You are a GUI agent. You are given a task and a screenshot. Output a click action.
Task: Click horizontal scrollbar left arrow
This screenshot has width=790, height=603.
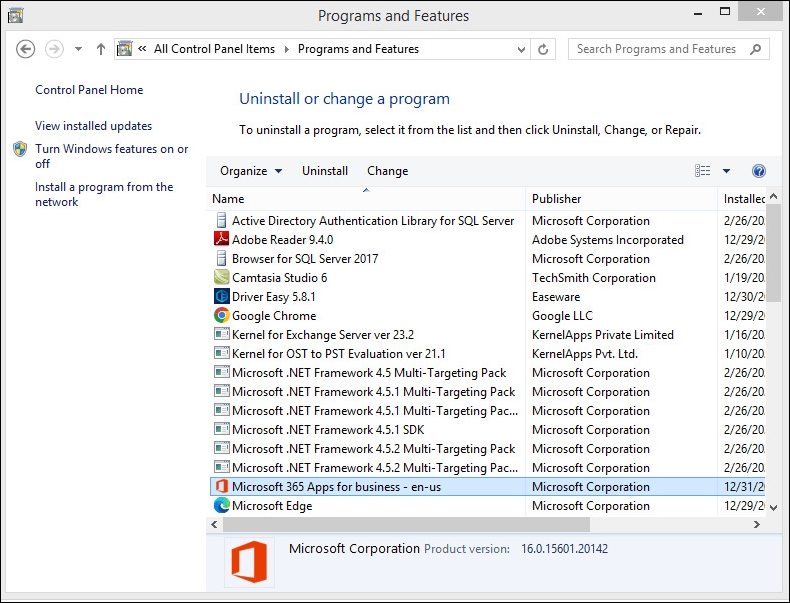coord(215,524)
